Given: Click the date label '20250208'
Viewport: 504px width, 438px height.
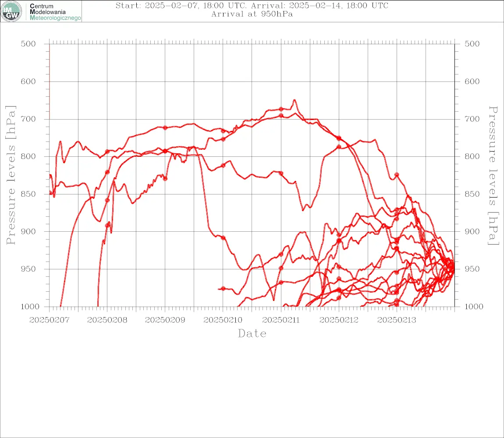Looking at the screenshot, I should point(107,320).
